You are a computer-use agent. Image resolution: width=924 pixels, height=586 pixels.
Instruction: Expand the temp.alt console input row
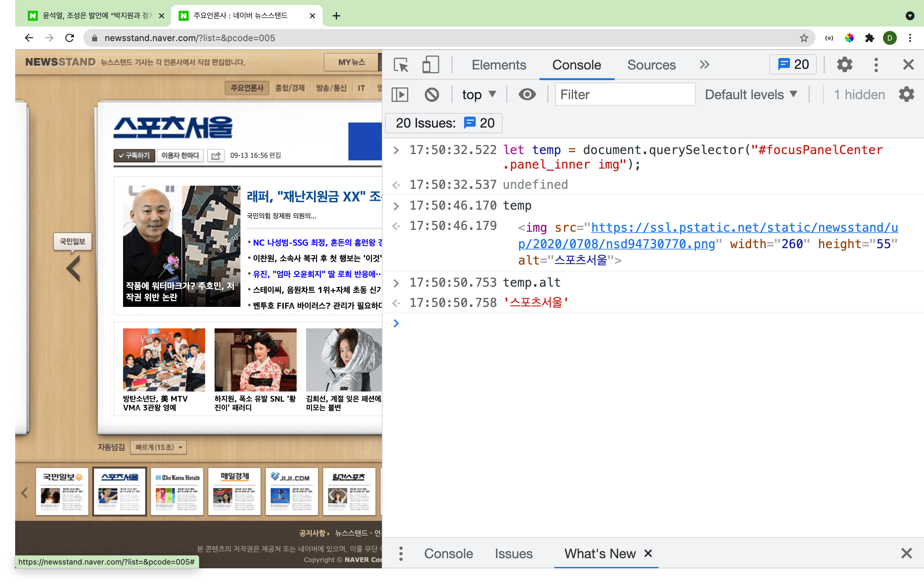tap(396, 283)
